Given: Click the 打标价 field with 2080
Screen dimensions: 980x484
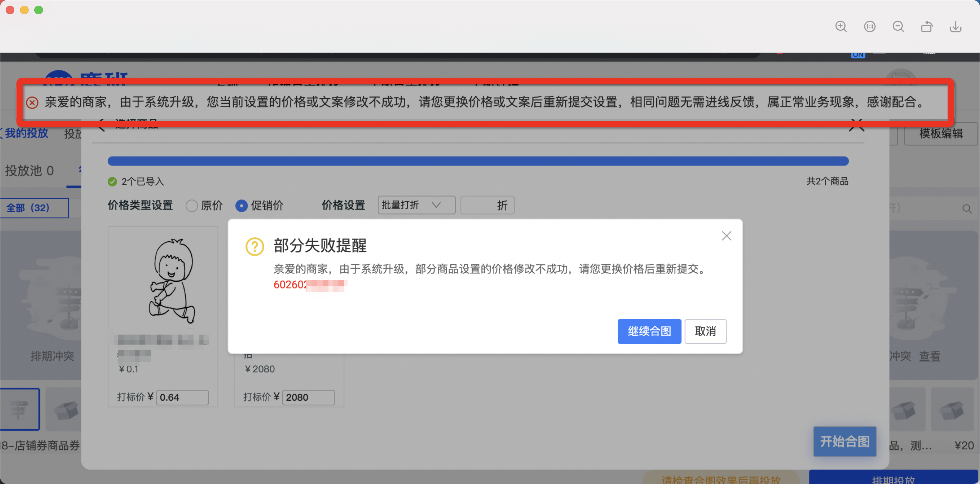Looking at the screenshot, I should click(309, 397).
